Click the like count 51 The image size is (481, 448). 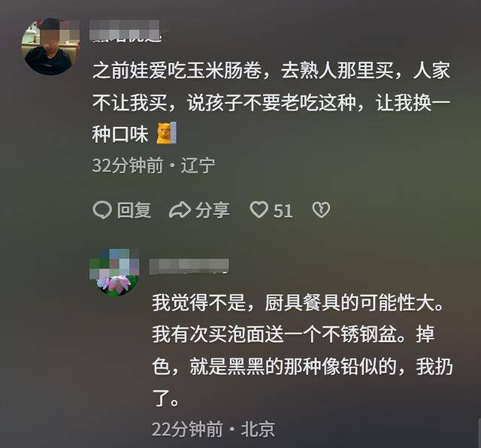click(283, 210)
